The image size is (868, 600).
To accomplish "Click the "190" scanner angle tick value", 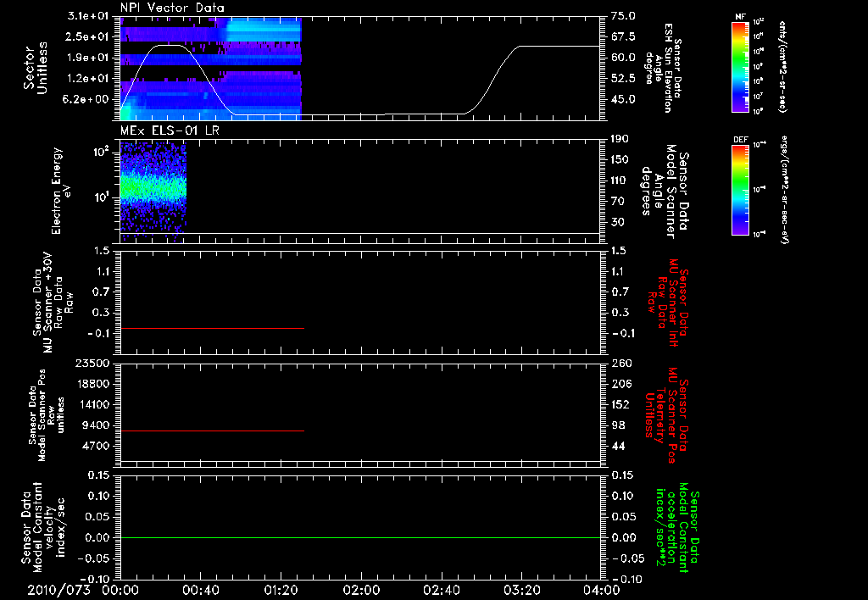I will (x=620, y=139).
